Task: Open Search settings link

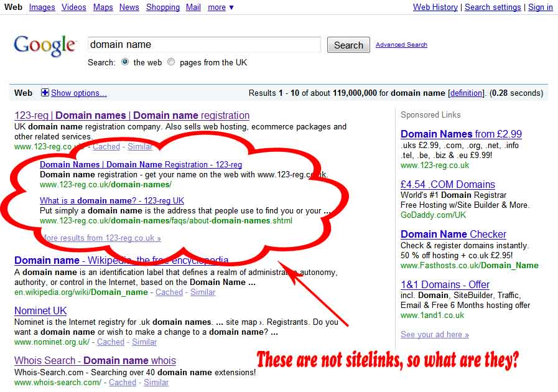Action: click(x=493, y=7)
